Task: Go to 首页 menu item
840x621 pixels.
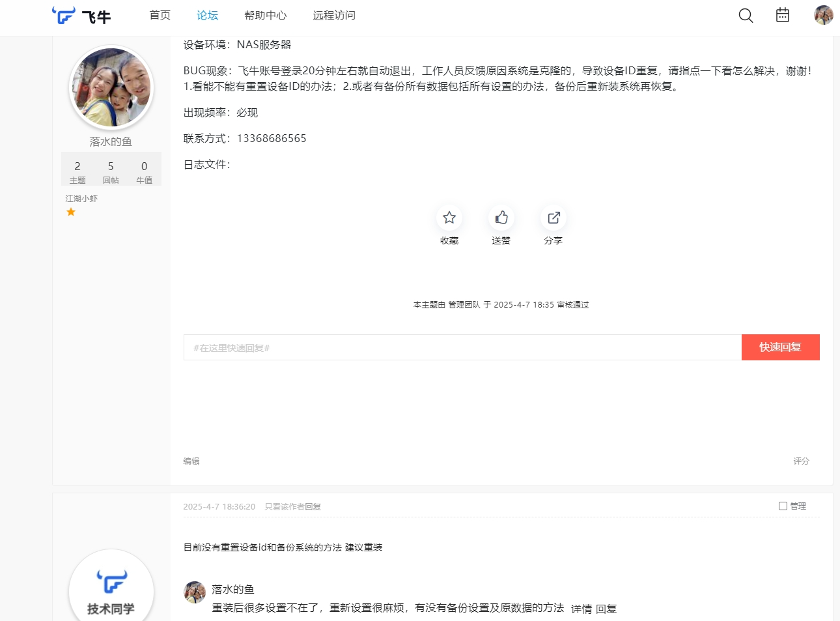Action: coord(160,15)
